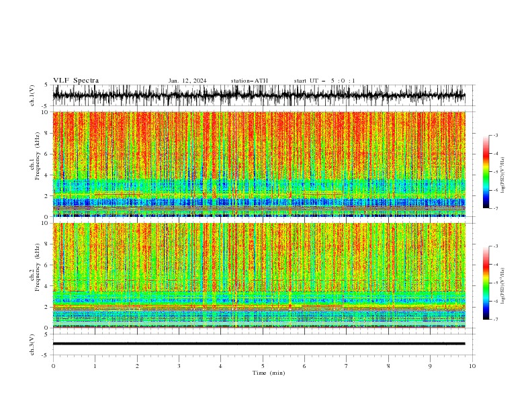Screen dimensions: 532x411
Task: Click the ch.2 spectrogram panel
Action: click(x=259, y=275)
